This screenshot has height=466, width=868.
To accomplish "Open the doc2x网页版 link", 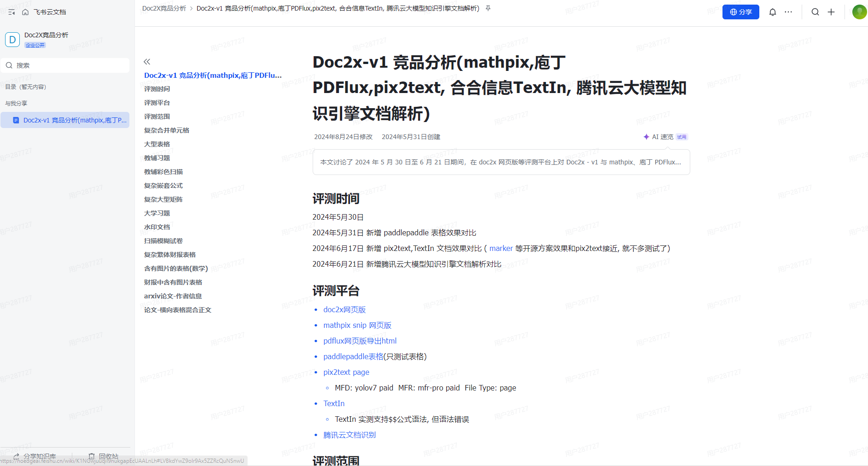I will pos(344,309).
